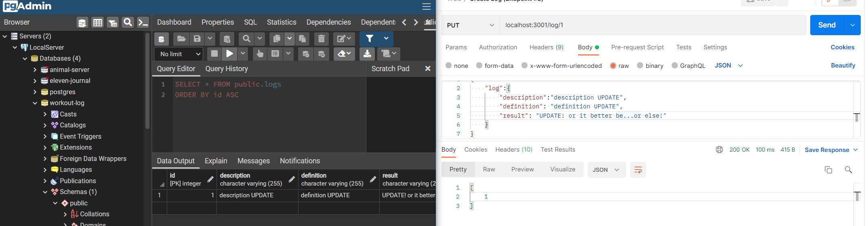Click the blue Send button

click(x=827, y=25)
